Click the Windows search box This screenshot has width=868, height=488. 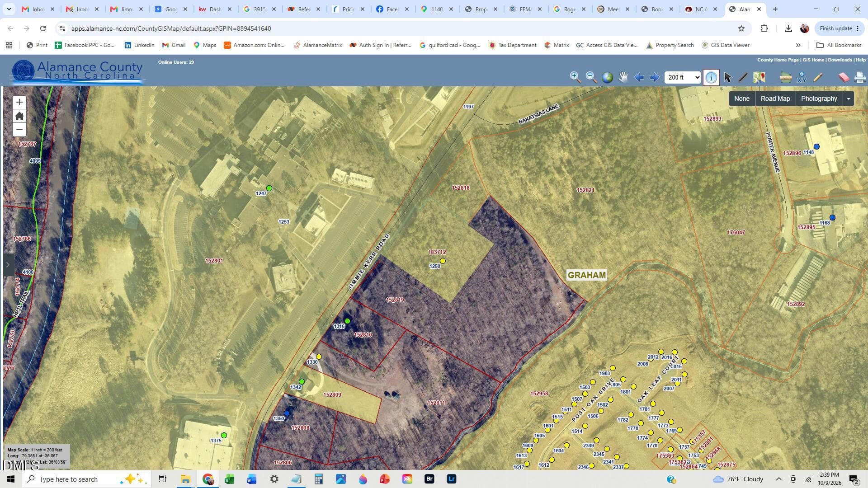(87, 479)
